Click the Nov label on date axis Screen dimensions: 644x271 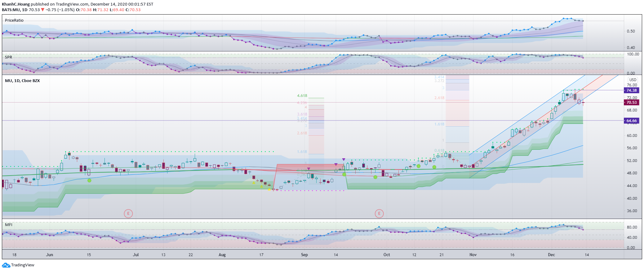473,255
